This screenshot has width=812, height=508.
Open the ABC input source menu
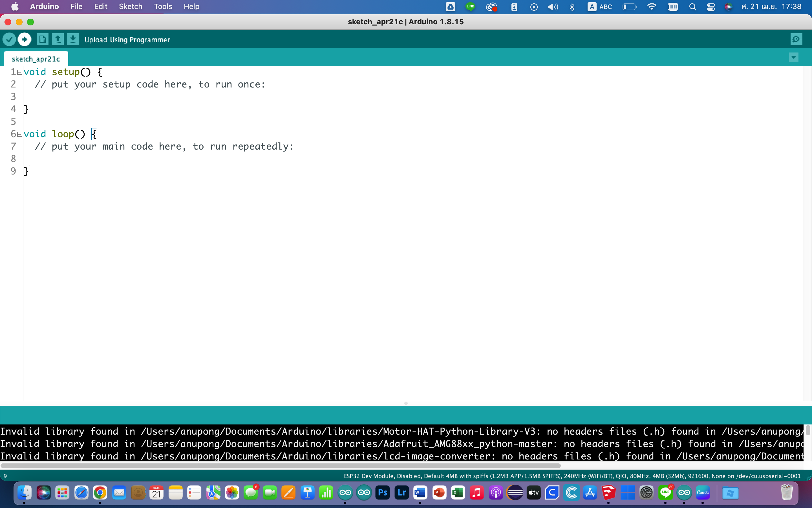600,7
